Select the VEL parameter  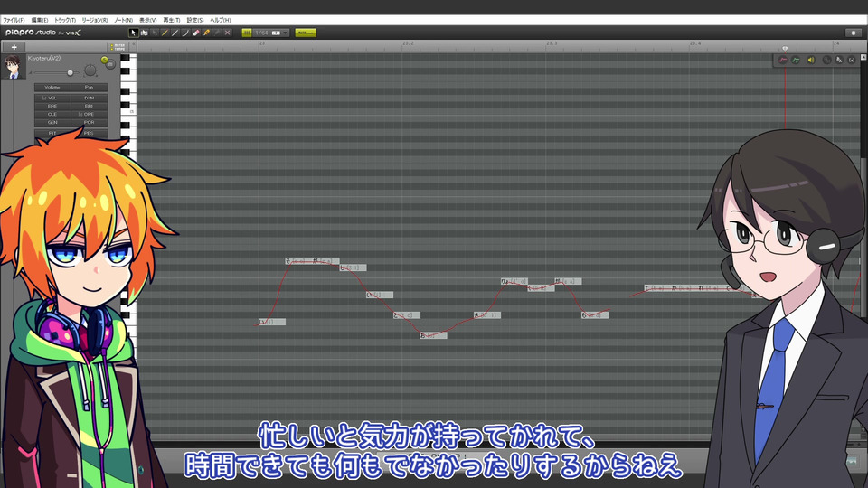(52, 98)
